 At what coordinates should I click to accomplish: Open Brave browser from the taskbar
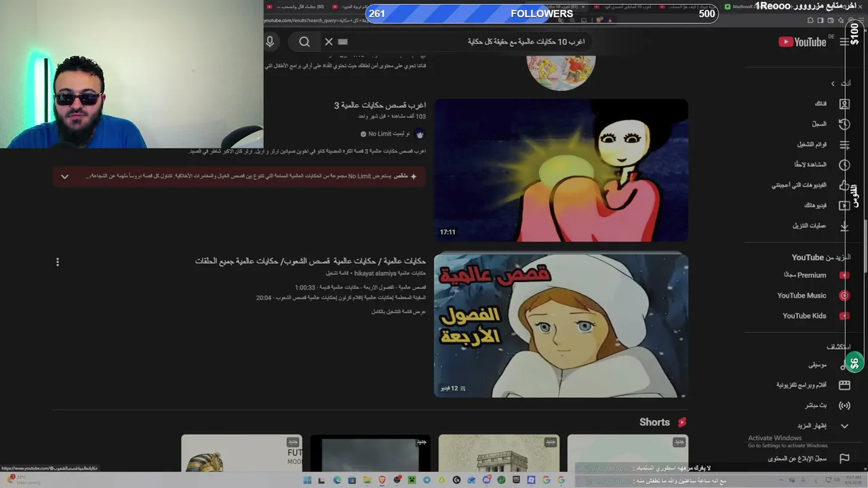pyautogui.click(x=382, y=480)
